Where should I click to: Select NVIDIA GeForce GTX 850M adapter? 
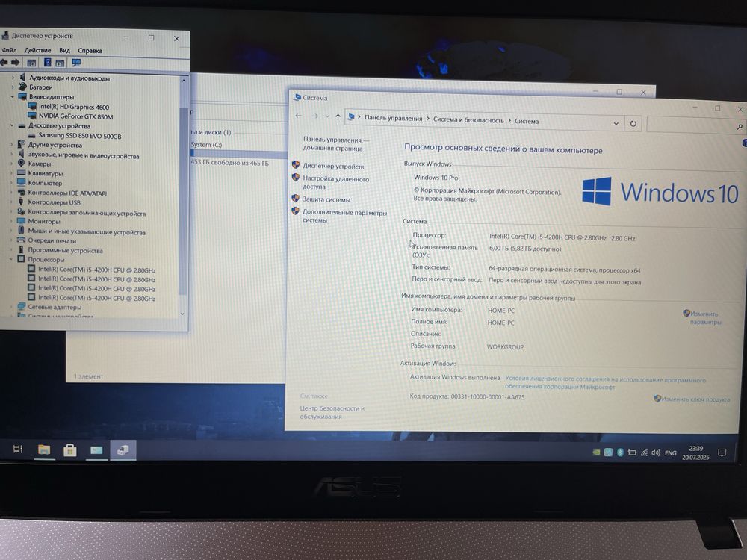(x=75, y=116)
